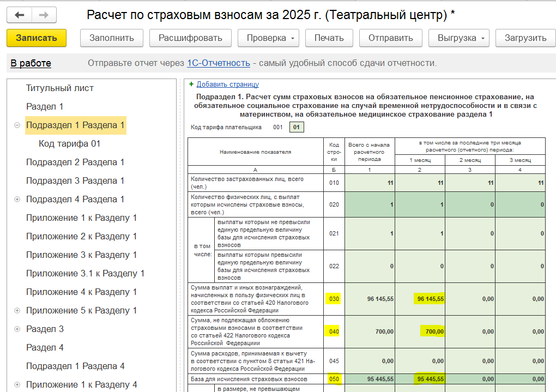This screenshot has height=392, width=556.
Task: Click the Расшифровать button
Action: [190, 38]
